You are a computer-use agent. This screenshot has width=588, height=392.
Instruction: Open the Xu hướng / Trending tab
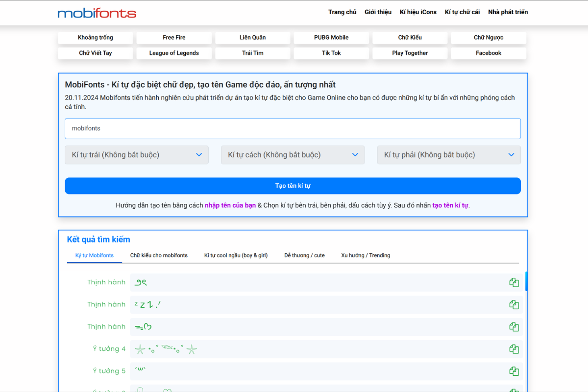pyautogui.click(x=366, y=255)
